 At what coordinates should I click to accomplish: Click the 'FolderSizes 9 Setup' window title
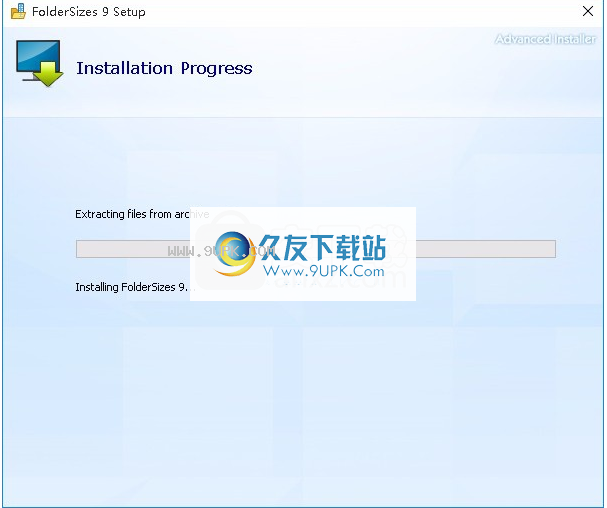(89, 12)
